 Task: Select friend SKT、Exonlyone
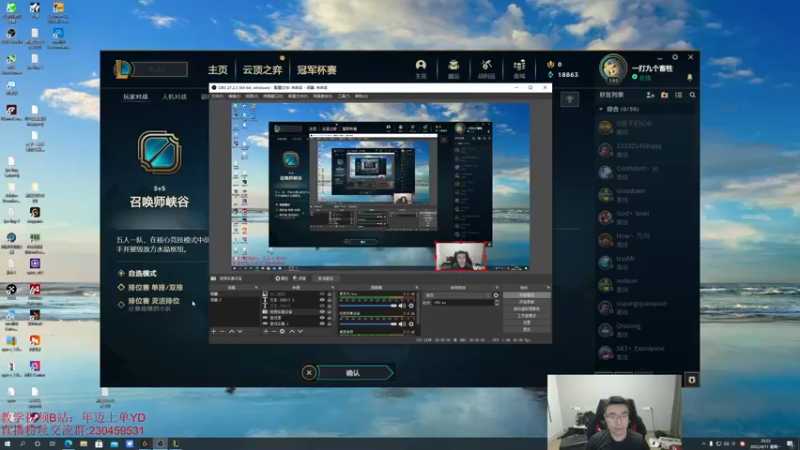click(x=646, y=352)
